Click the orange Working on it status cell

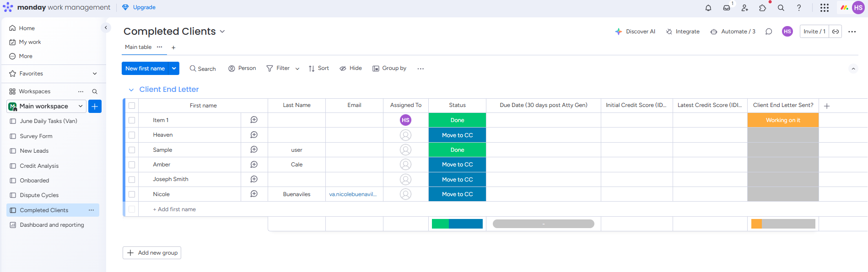pyautogui.click(x=782, y=120)
